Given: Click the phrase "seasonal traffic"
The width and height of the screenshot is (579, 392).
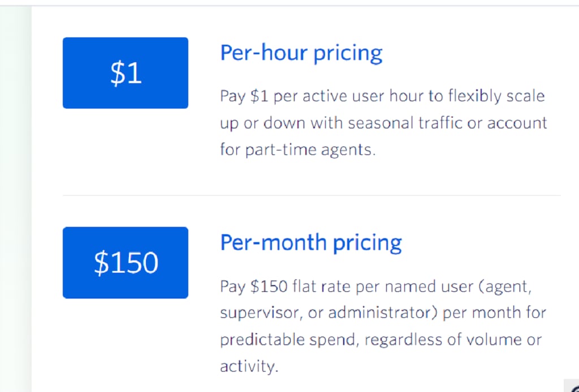Looking at the screenshot, I should (x=405, y=123).
